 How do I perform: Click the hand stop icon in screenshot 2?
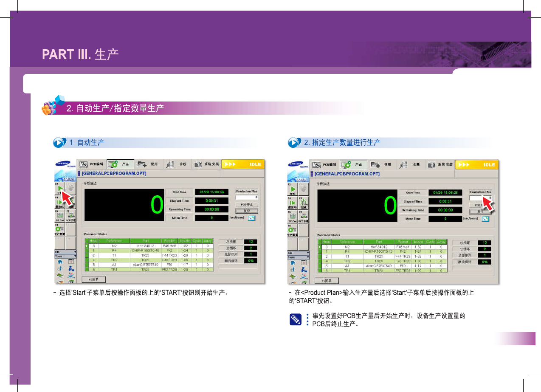[x=304, y=189]
